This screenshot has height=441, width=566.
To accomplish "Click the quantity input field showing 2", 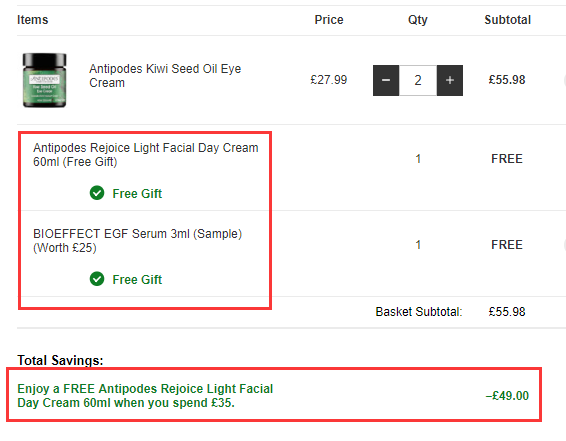I will click(418, 80).
